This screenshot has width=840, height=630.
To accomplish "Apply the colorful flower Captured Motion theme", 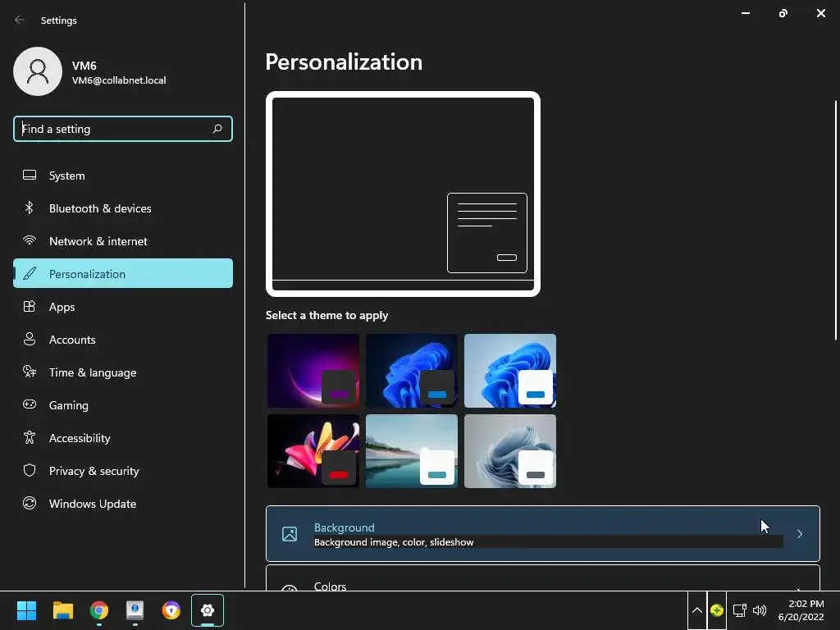I will tap(313, 451).
